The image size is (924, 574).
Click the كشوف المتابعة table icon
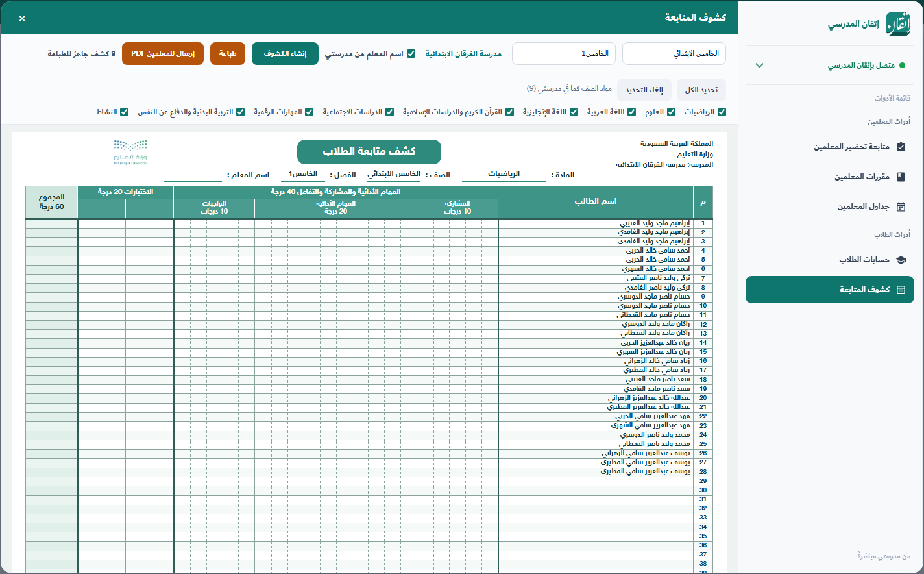pyautogui.click(x=901, y=290)
